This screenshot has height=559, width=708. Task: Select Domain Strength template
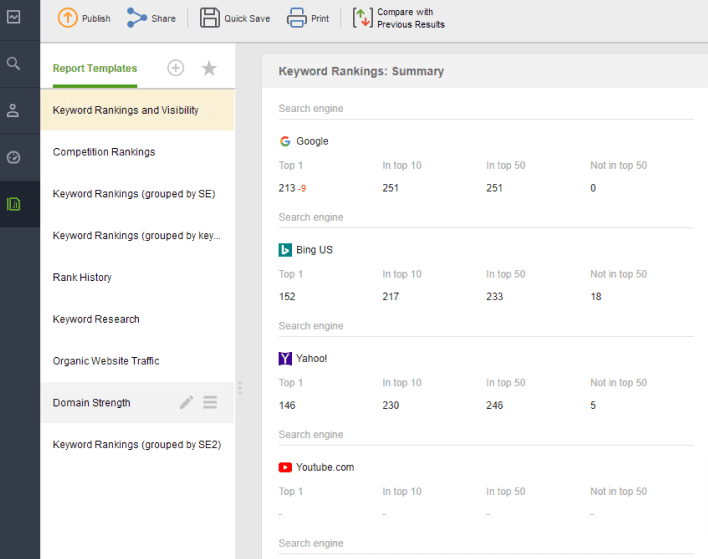click(137, 403)
